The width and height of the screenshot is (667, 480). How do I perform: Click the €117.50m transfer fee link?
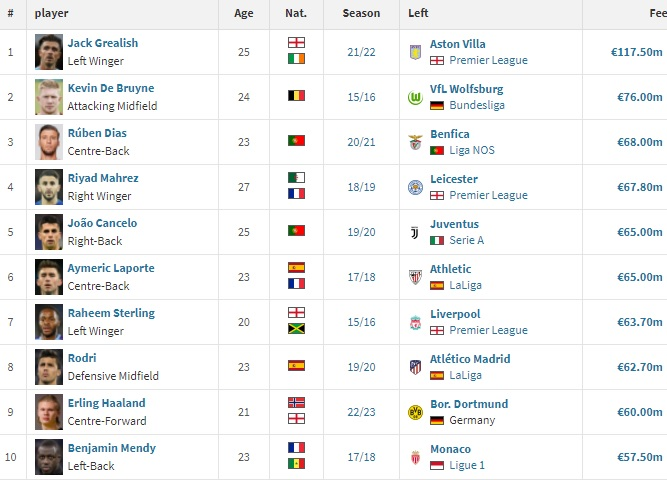636,52
